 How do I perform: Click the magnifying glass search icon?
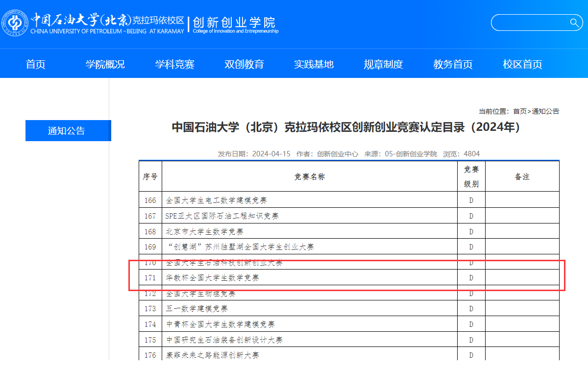tap(573, 23)
